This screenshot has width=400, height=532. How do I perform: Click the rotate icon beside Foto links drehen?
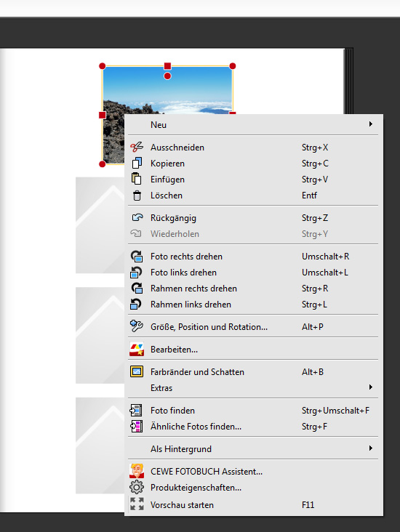136,273
